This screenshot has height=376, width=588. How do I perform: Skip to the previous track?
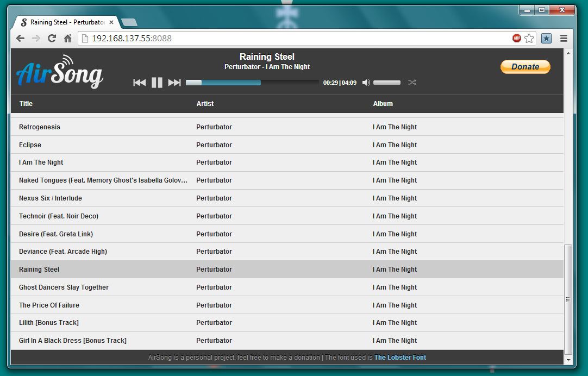click(x=140, y=83)
